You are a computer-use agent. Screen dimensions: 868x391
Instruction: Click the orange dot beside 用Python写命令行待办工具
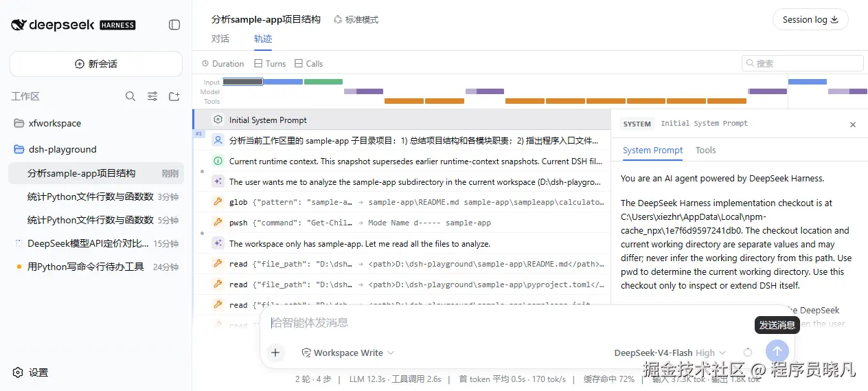coord(19,267)
